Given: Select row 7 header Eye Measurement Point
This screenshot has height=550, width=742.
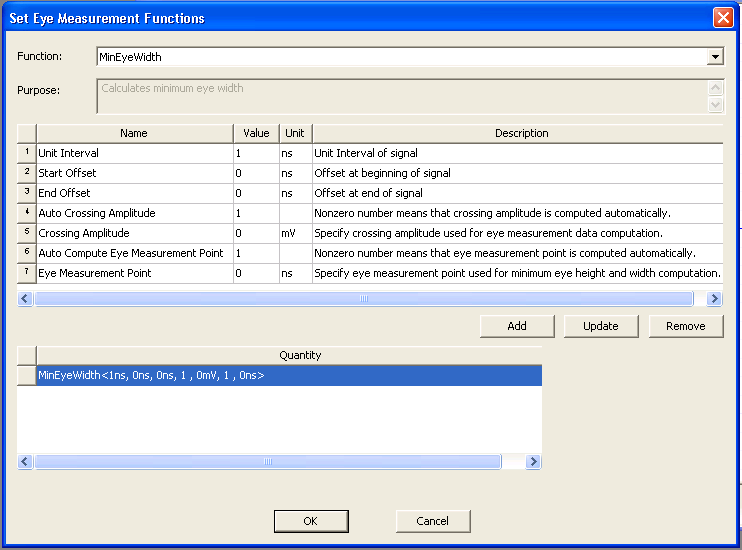Looking at the screenshot, I should coord(27,273).
